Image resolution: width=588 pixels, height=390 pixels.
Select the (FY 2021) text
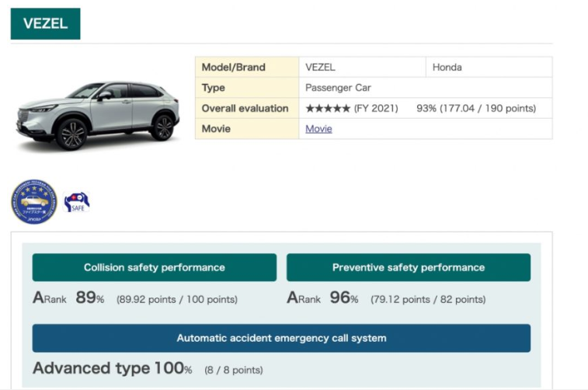pos(376,108)
